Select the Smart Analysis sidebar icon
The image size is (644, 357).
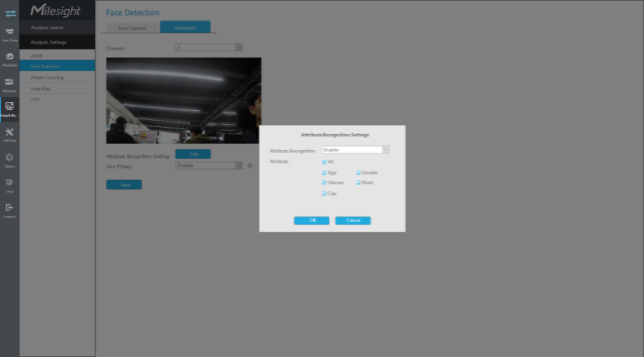(10, 109)
